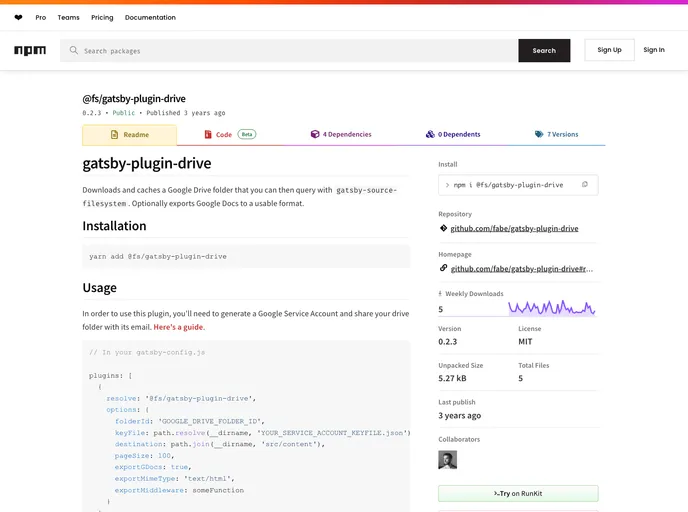This screenshot has width=688, height=512.
Task: Open the collaborator avatar thumbnail
Action: (x=448, y=460)
